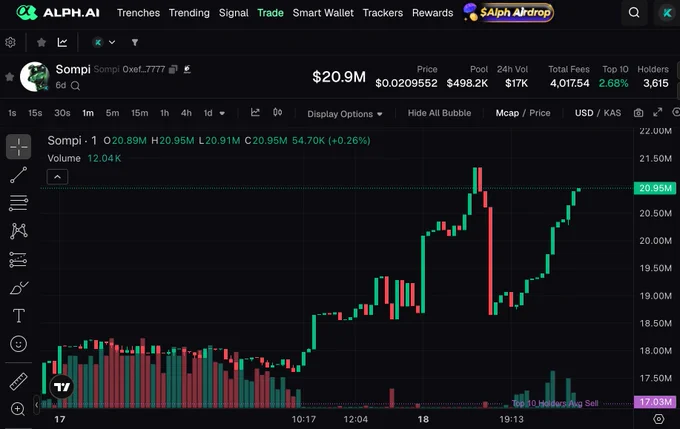Expand more timeframes dropdown arrow
The height and width of the screenshot is (429, 680).
click(x=222, y=113)
